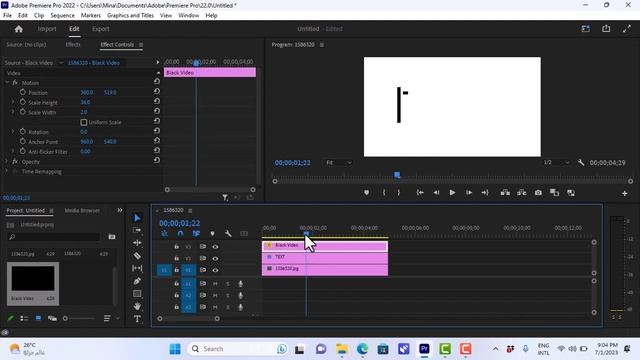Viewport: 640px width, 360px height.
Task: Select the Track Select Forward tool
Action: 137,230
